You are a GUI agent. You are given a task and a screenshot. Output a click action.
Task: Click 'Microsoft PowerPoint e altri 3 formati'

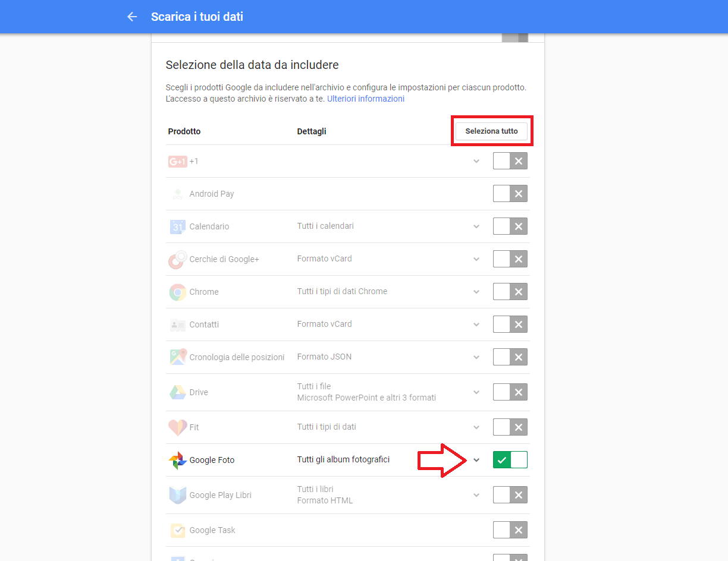click(x=366, y=398)
